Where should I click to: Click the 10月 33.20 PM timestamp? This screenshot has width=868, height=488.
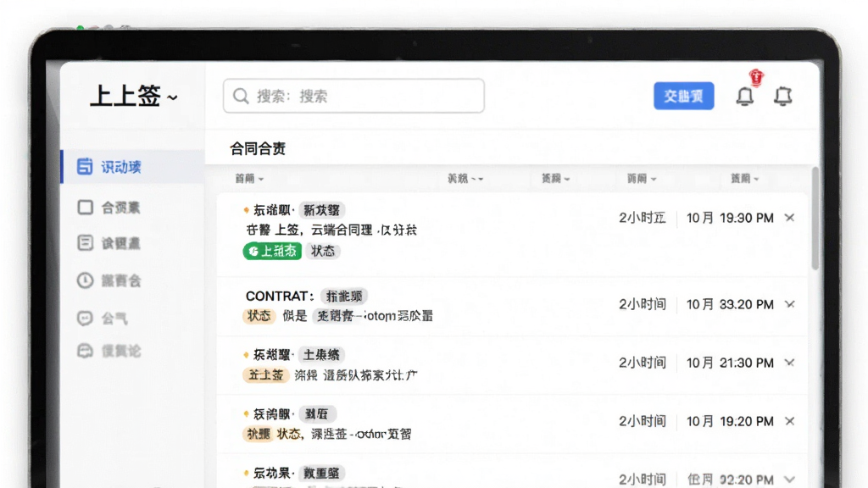coord(730,304)
